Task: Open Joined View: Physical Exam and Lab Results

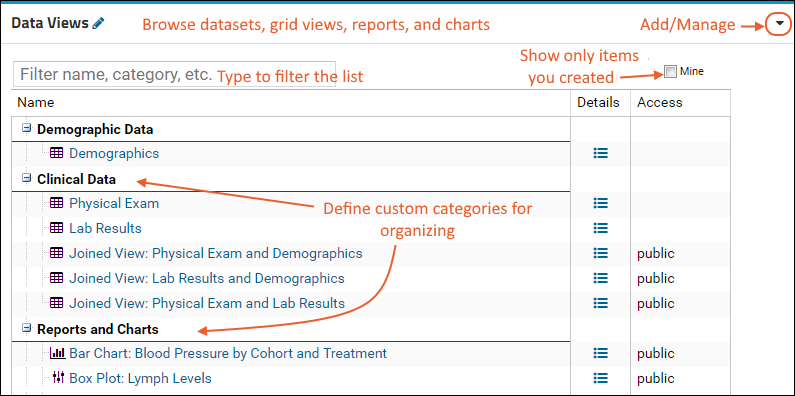Action: coord(207,303)
